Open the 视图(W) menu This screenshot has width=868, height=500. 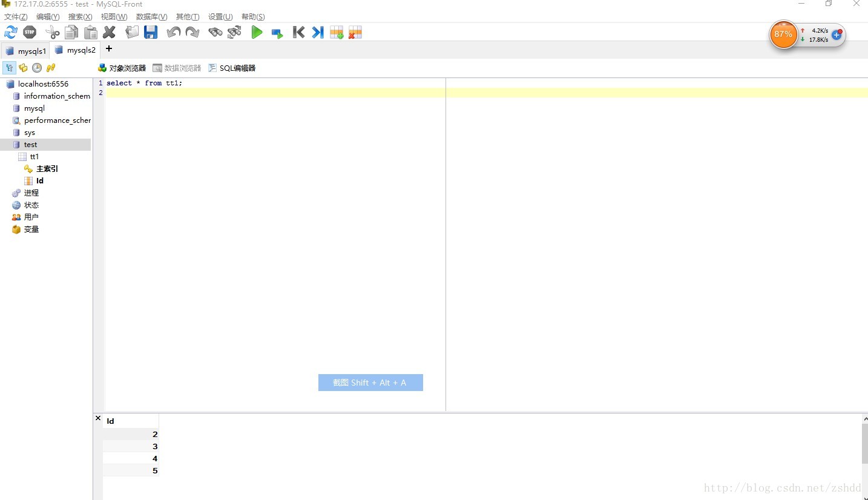(114, 16)
